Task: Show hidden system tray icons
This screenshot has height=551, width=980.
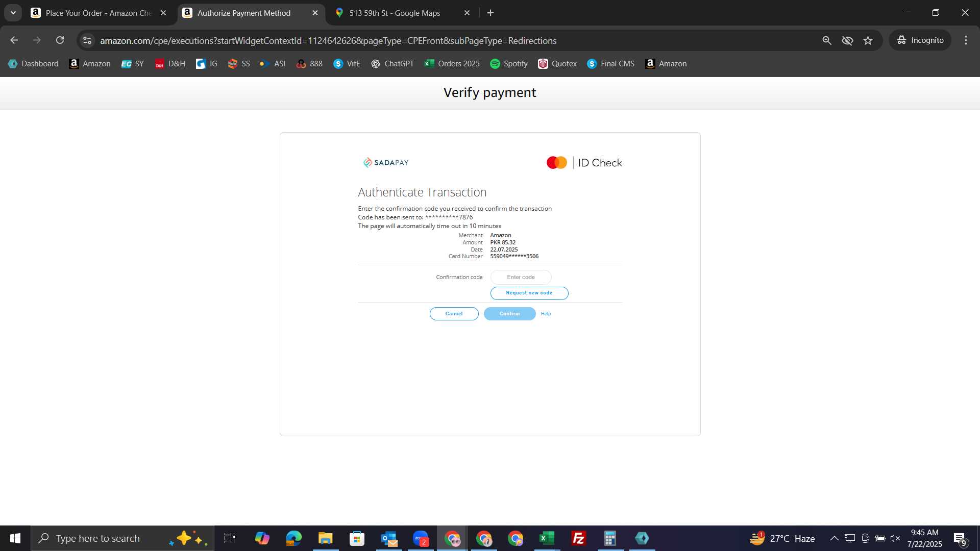Action: 834,538
